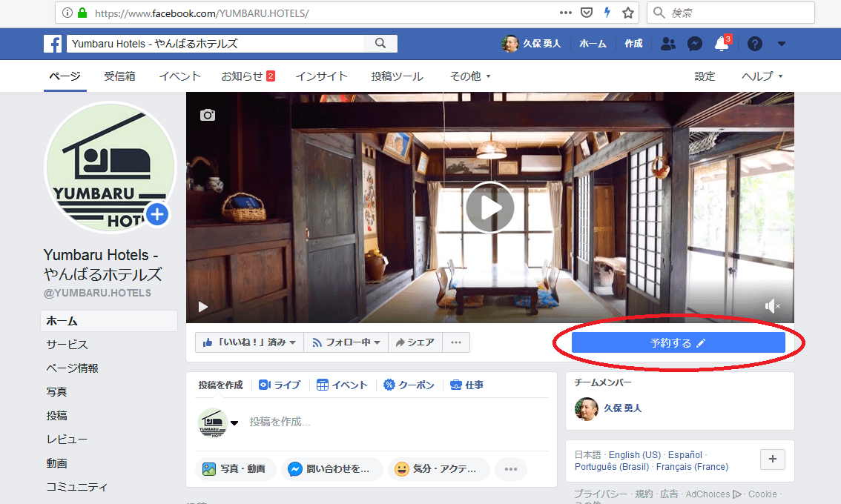Click team member 久保 勇人 link
The height and width of the screenshot is (504, 841).
click(x=622, y=408)
